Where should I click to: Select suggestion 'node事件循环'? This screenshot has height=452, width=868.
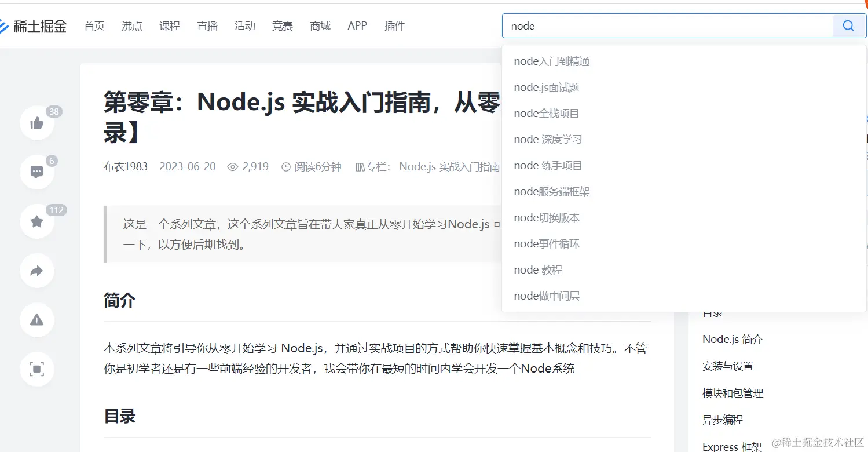(684, 244)
